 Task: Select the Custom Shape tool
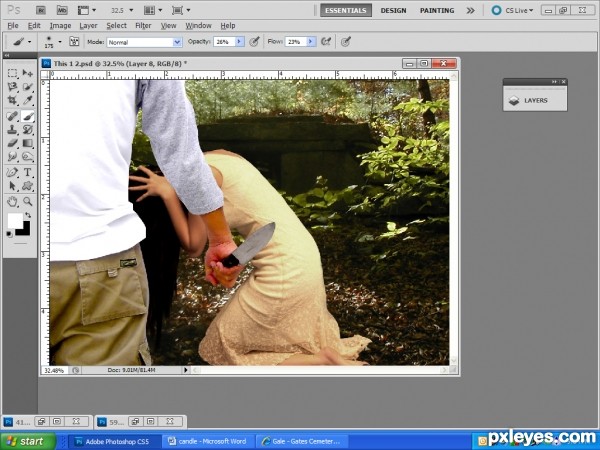click(28, 186)
